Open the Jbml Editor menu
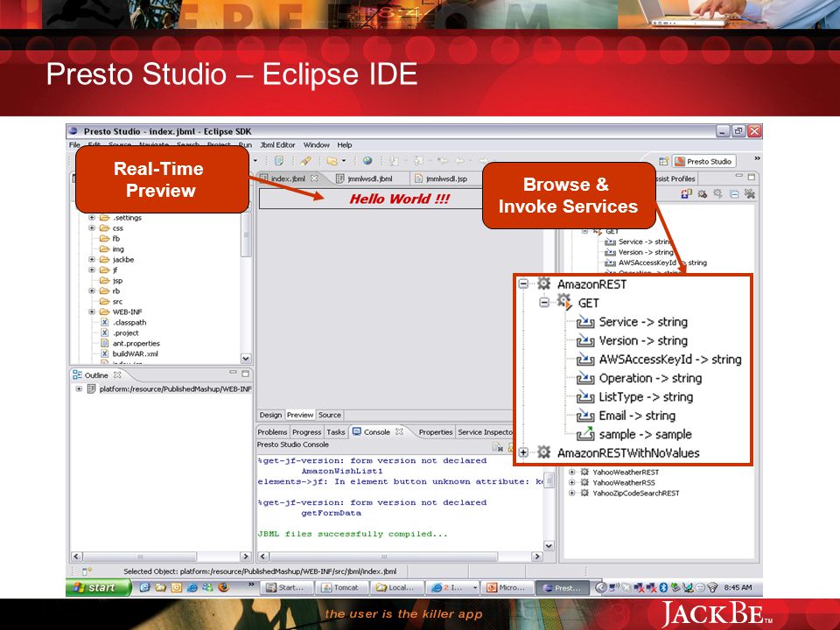 point(277,145)
